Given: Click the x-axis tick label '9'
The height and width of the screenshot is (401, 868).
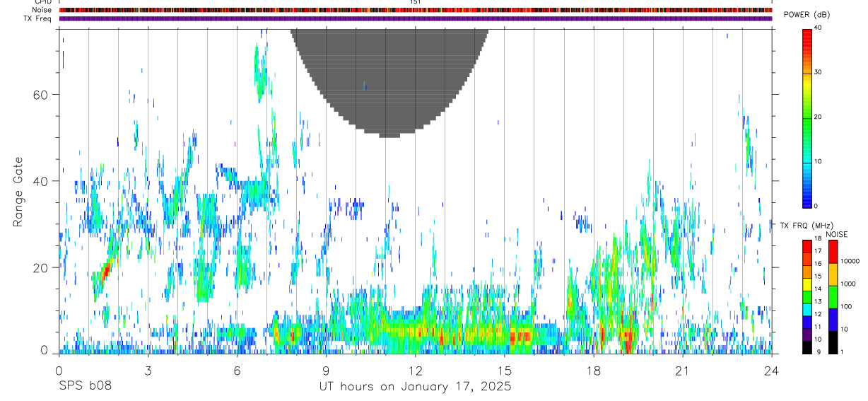Looking at the screenshot, I should [326, 371].
